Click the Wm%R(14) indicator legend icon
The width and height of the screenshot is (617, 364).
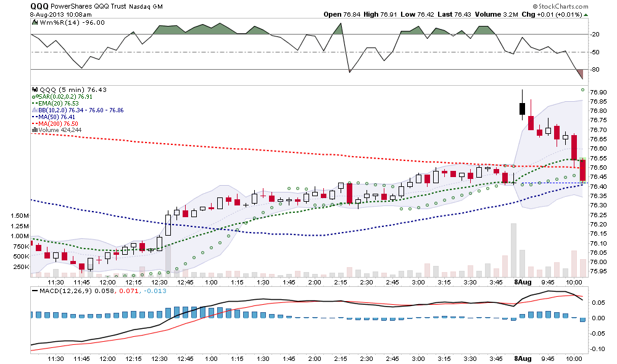(x=35, y=22)
